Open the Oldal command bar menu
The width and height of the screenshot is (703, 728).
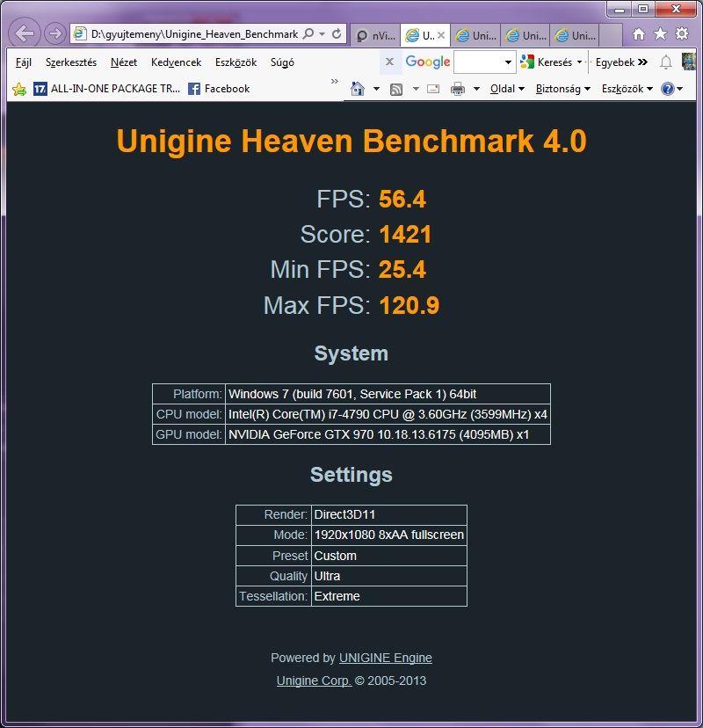click(507, 89)
